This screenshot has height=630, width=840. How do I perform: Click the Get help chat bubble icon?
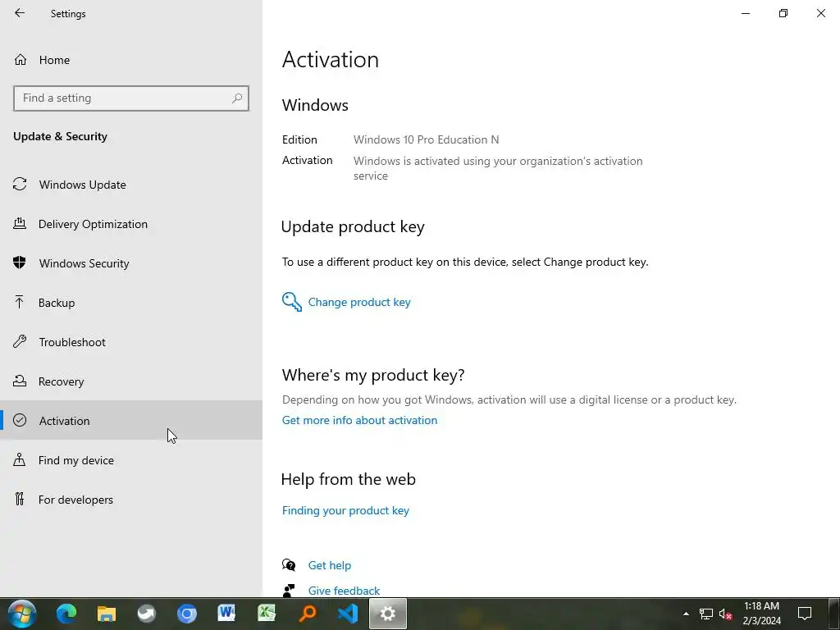[289, 564]
